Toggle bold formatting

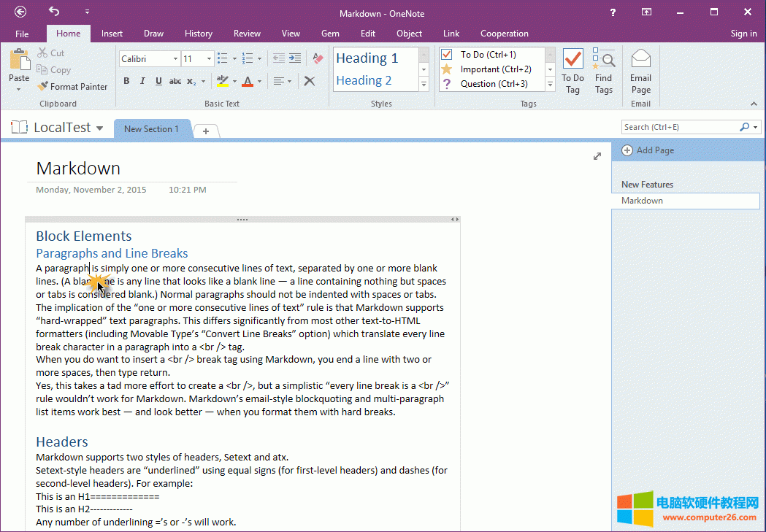point(126,81)
